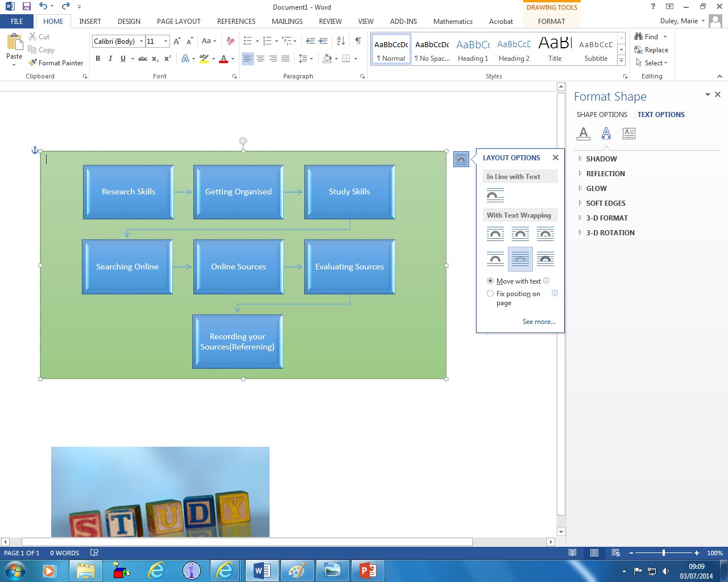Switch to Shape Options tab
This screenshot has height=582, width=728.
[x=602, y=115]
